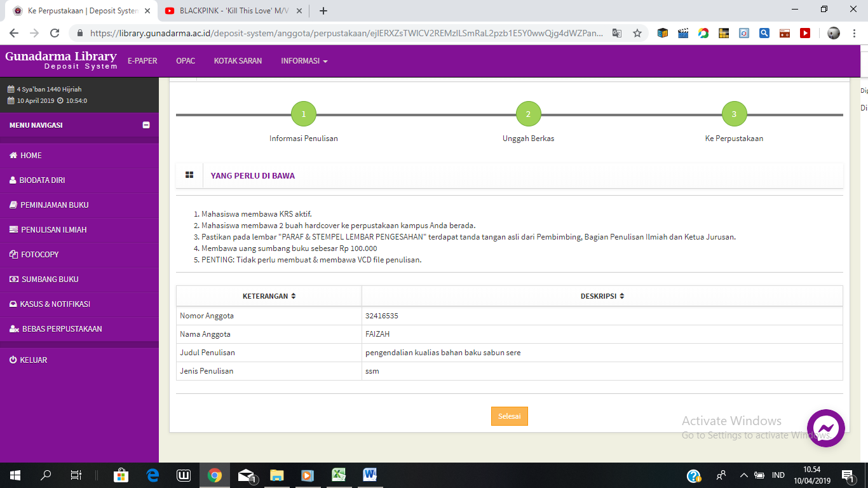
Task: Sort table by DESKRIPSI column
Action: point(602,296)
